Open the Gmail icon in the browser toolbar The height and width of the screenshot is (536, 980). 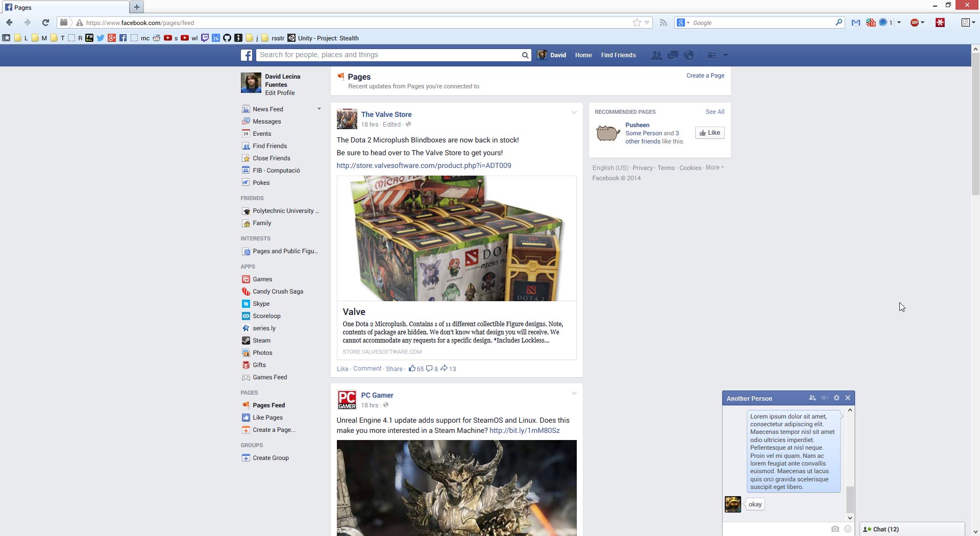click(856, 22)
